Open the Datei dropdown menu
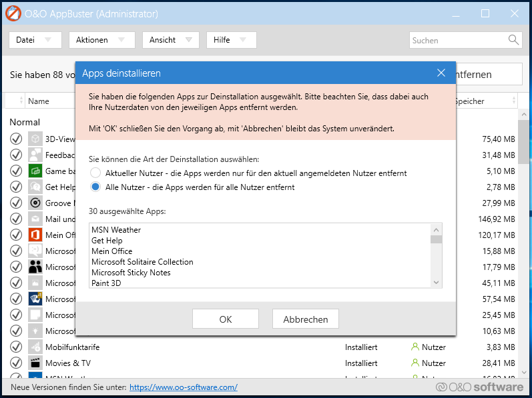The width and height of the screenshot is (532, 398). click(x=35, y=40)
